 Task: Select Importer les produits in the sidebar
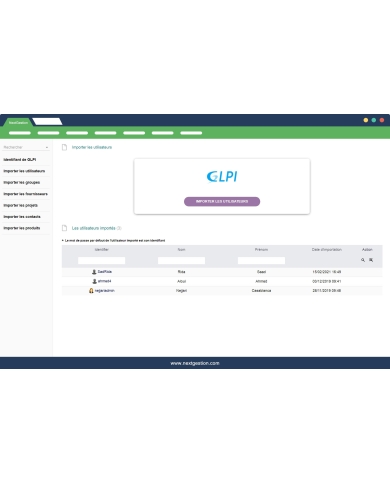[22, 228]
